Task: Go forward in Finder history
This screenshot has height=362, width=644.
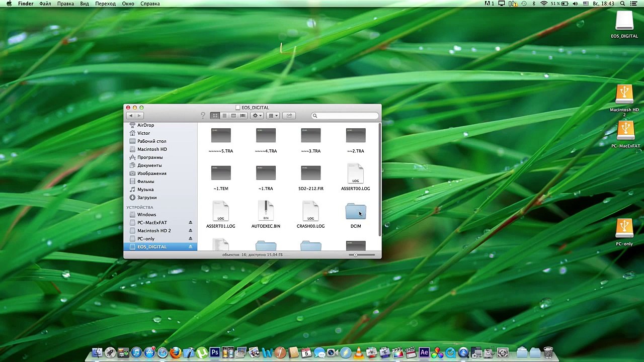Action: 139,116
